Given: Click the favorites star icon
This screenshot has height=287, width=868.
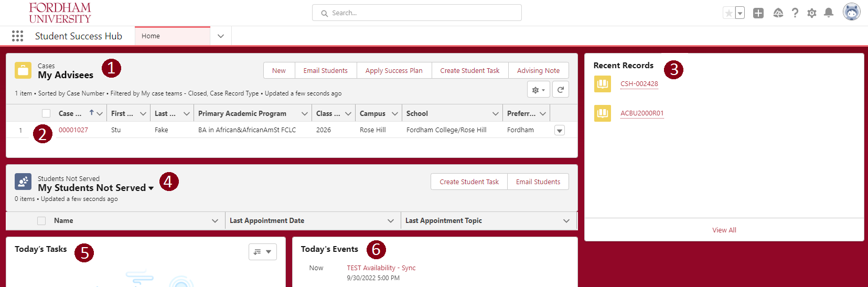Looking at the screenshot, I should point(728,13).
